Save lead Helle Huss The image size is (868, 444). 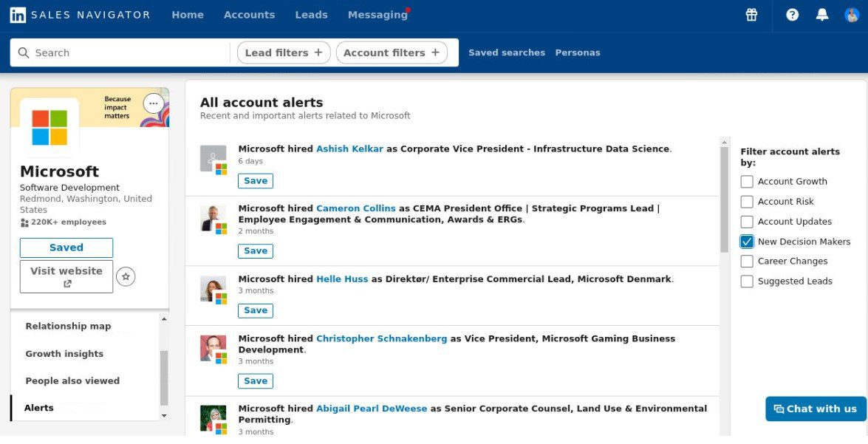[256, 310]
